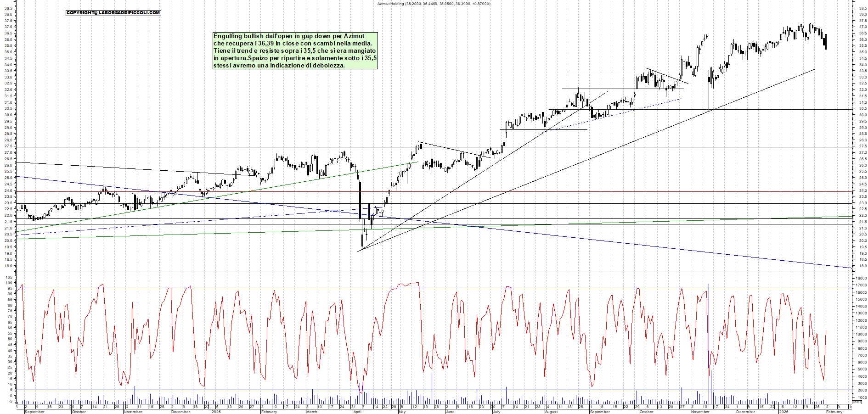Click the November label near timeline end

[x=700, y=412]
